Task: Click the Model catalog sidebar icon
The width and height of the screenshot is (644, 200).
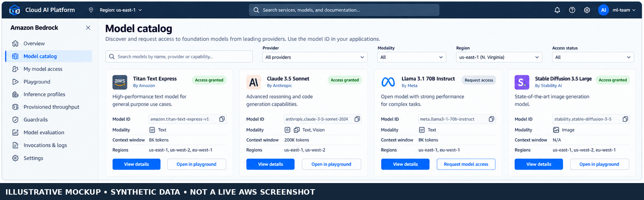Action: pos(15,56)
